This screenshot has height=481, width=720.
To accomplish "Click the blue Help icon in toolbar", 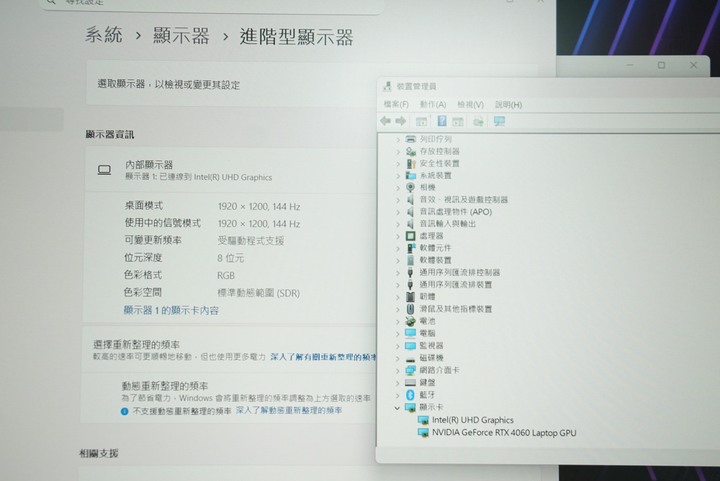I will pyautogui.click(x=441, y=121).
